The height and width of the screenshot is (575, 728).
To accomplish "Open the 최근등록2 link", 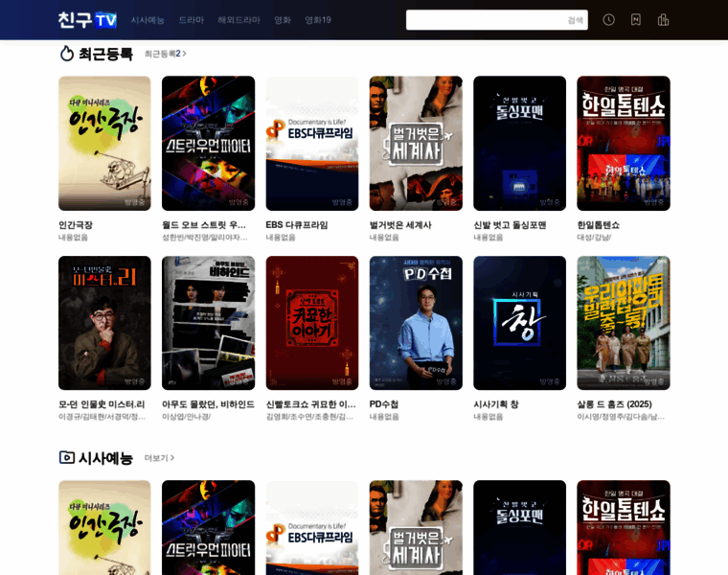I will click(x=166, y=54).
